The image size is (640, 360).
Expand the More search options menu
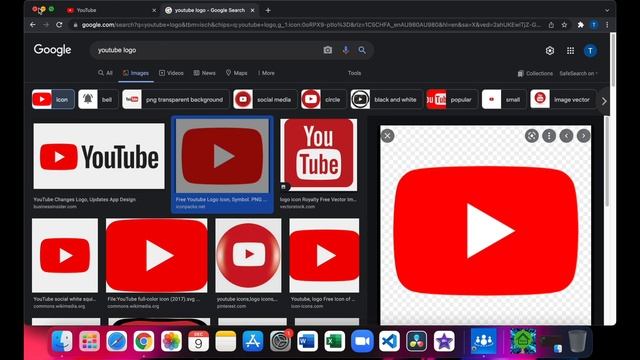[x=266, y=73]
